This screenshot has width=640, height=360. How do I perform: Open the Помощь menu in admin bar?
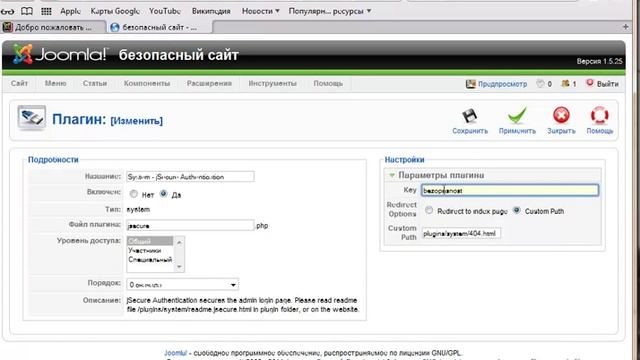(x=328, y=83)
